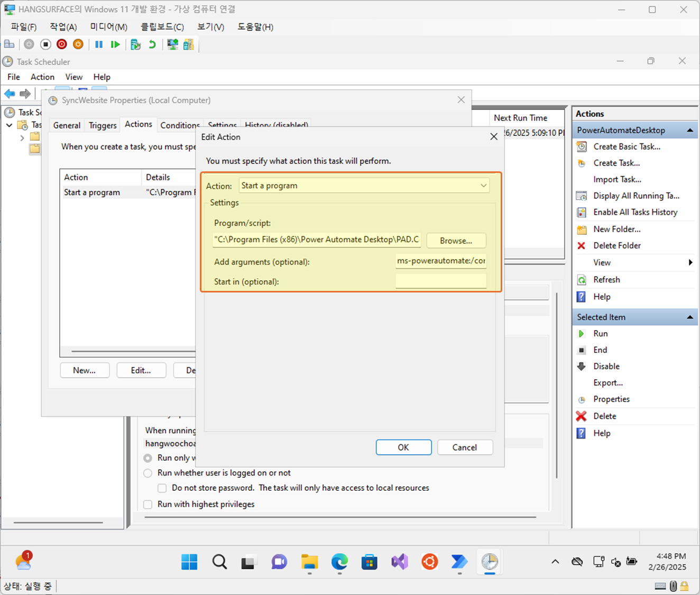
Task: Click Cancel in Edit Action dialog
Action: point(465,447)
